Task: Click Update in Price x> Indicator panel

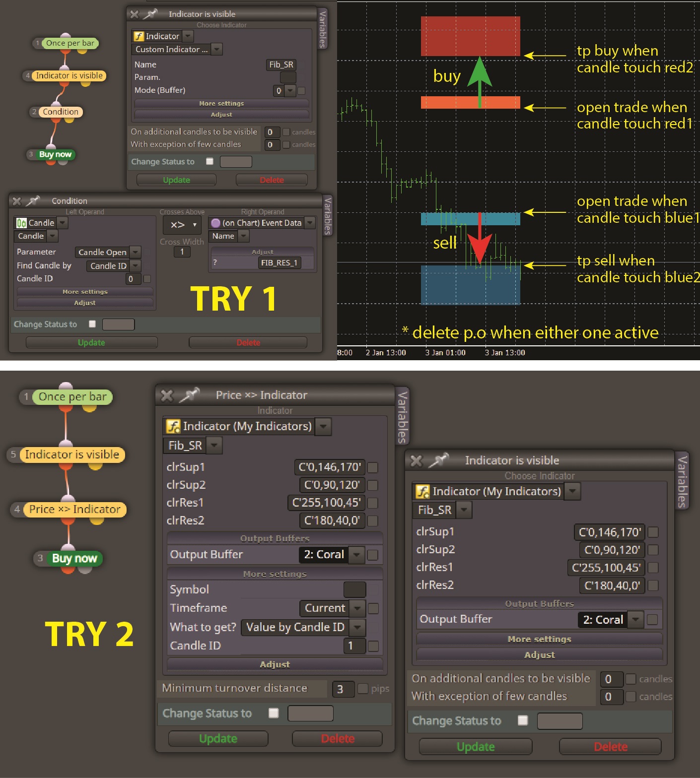Action: [x=218, y=738]
